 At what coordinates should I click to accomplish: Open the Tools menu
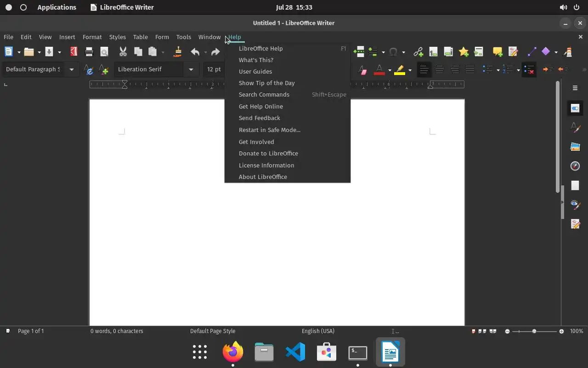click(183, 37)
